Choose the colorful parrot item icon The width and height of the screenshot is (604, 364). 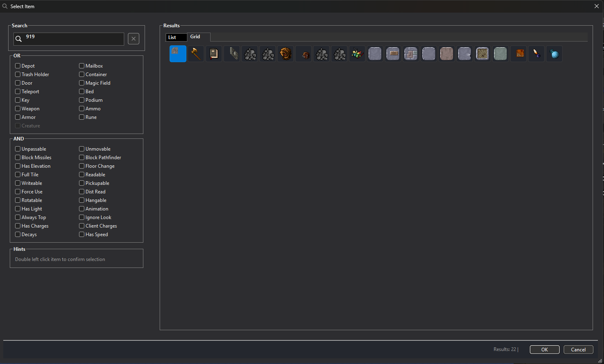click(357, 54)
